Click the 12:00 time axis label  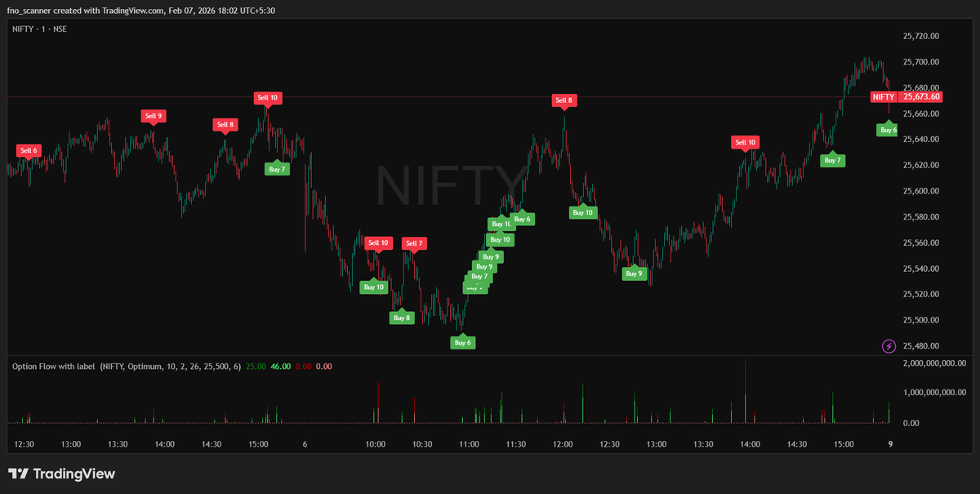pyautogui.click(x=563, y=444)
